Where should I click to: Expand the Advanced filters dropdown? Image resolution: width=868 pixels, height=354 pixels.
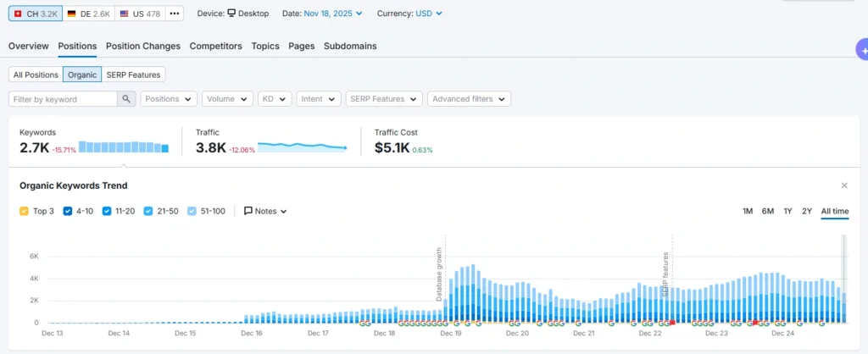pyautogui.click(x=469, y=99)
